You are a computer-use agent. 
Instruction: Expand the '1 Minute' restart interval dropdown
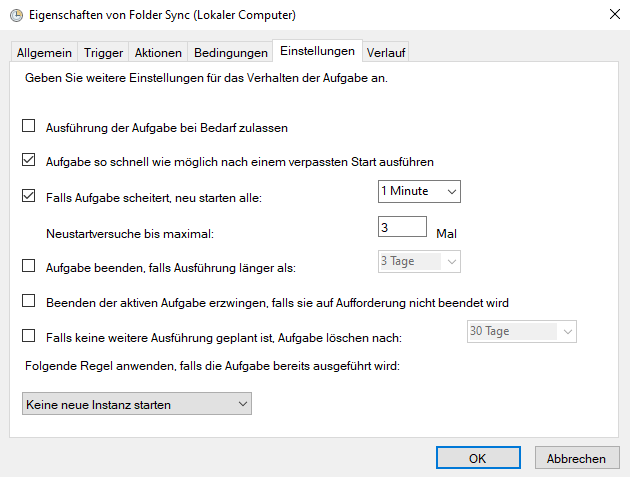[419, 191]
